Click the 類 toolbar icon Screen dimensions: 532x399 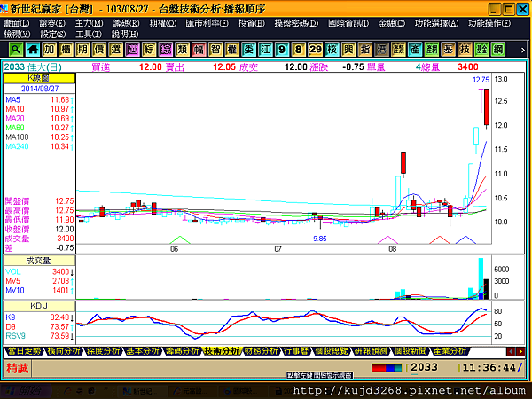tap(183, 50)
